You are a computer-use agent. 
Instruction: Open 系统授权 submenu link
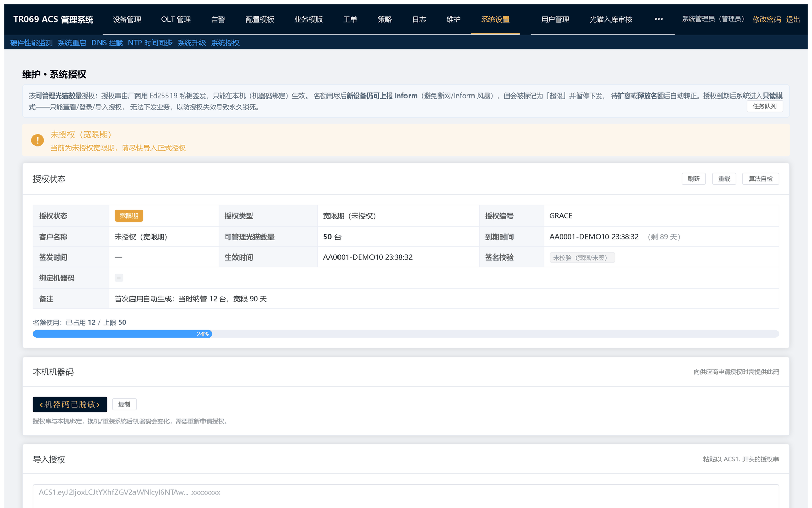[x=225, y=43]
